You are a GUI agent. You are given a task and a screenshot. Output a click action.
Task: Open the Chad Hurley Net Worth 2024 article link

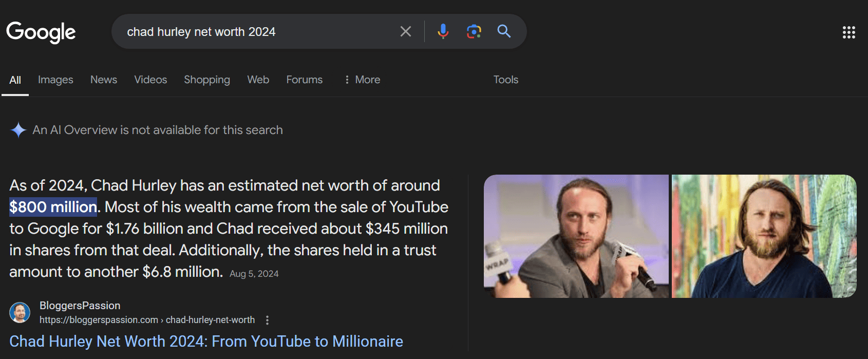coord(206,341)
